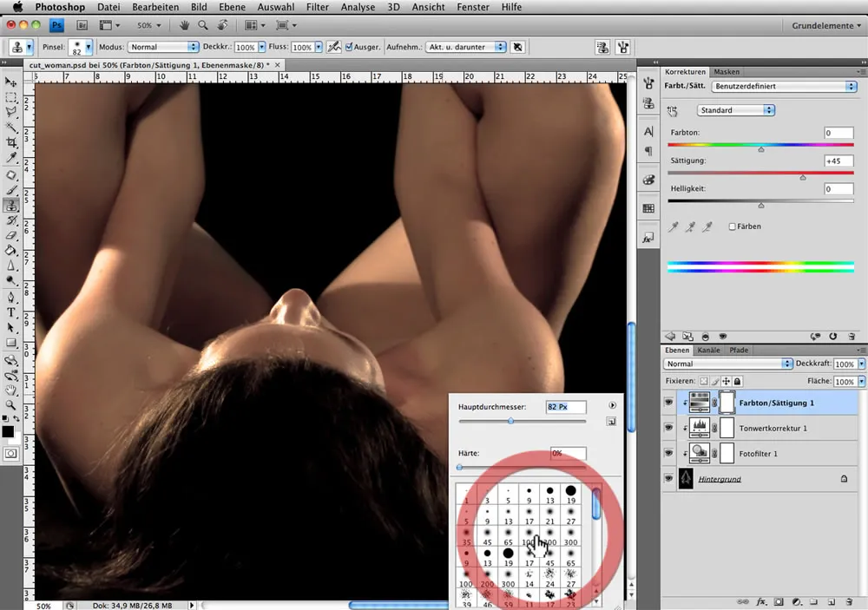This screenshot has width=868, height=610.
Task: Open the Modus dropdown in options bar
Action: [163, 47]
